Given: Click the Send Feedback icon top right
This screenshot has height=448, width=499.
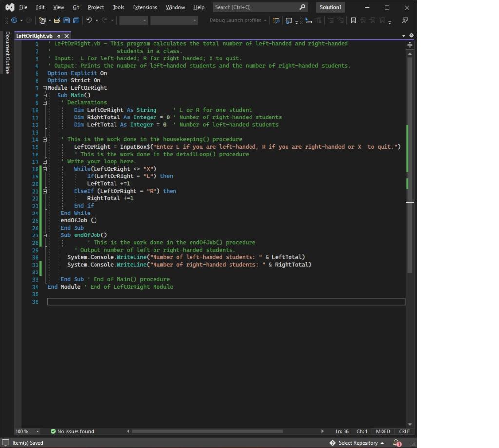Looking at the screenshot, I should click(x=405, y=20).
